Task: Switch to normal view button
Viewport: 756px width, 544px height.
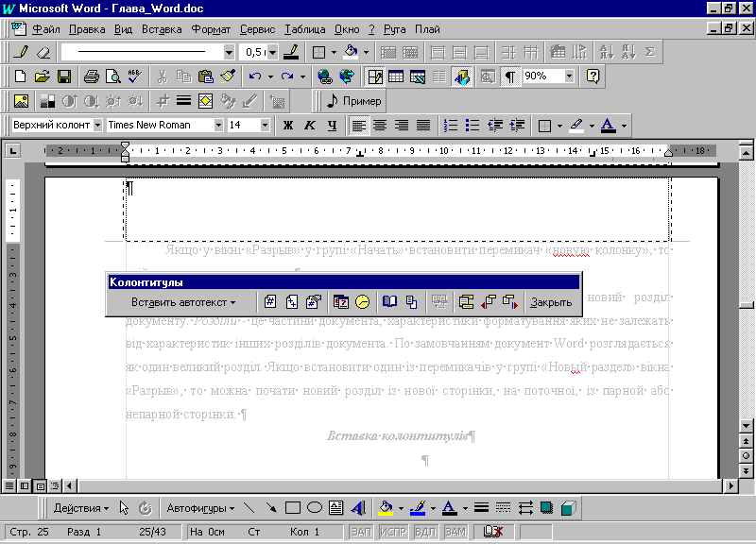Action: coord(9,485)
